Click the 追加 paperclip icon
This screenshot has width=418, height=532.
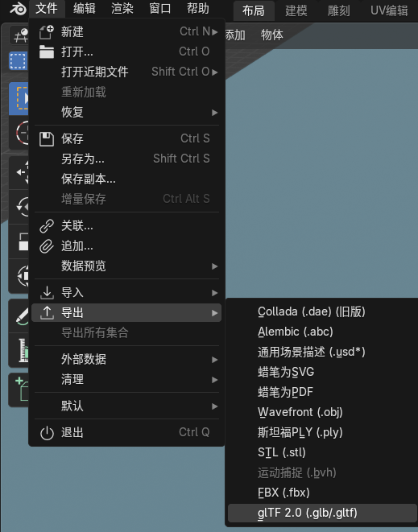(x=47, y=246)
